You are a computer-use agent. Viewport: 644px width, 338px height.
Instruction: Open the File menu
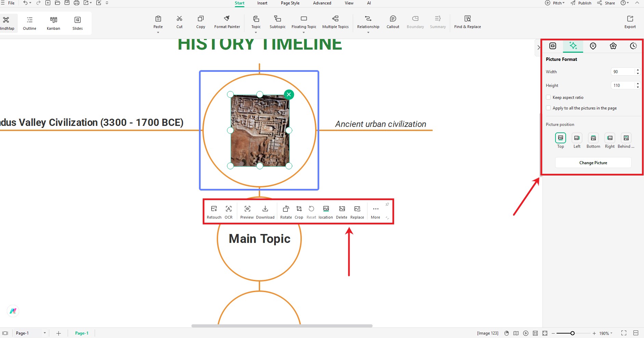(11, 3)
